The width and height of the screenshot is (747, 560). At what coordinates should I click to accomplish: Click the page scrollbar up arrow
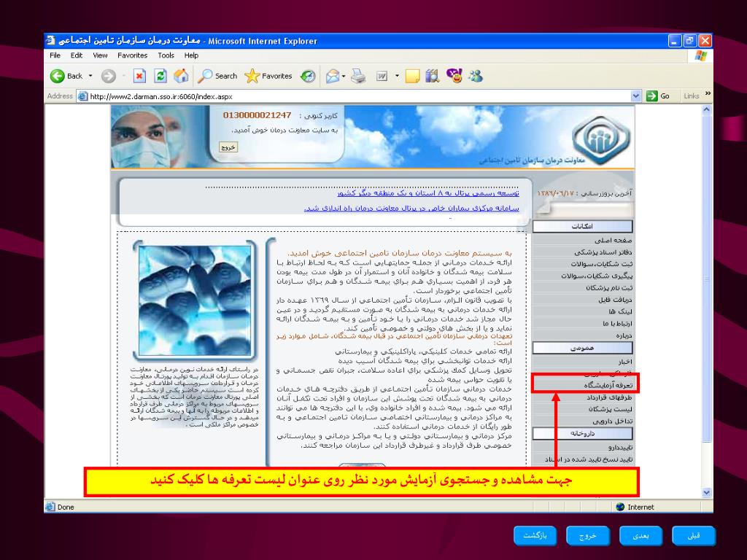[706, 109]
